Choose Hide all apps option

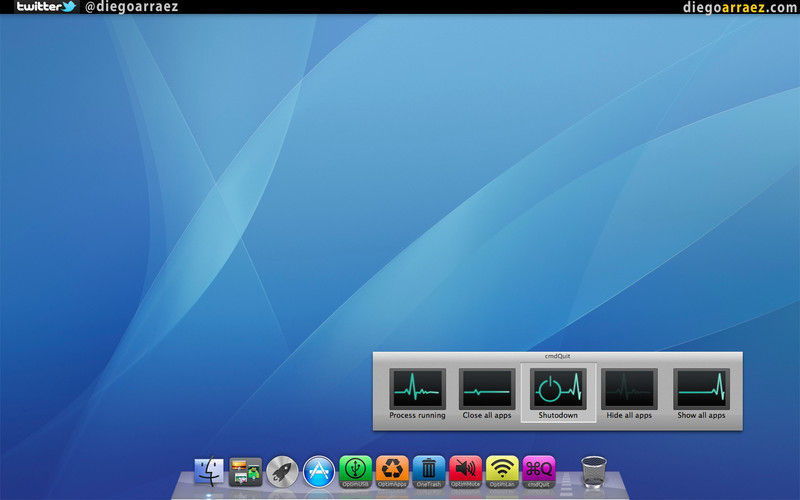(x=629, y=388)
